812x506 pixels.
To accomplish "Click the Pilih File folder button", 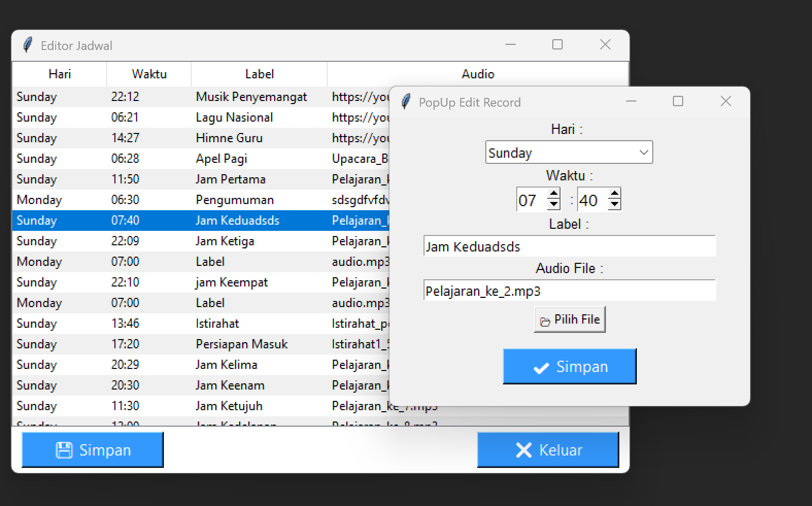I will pos(569,319).
